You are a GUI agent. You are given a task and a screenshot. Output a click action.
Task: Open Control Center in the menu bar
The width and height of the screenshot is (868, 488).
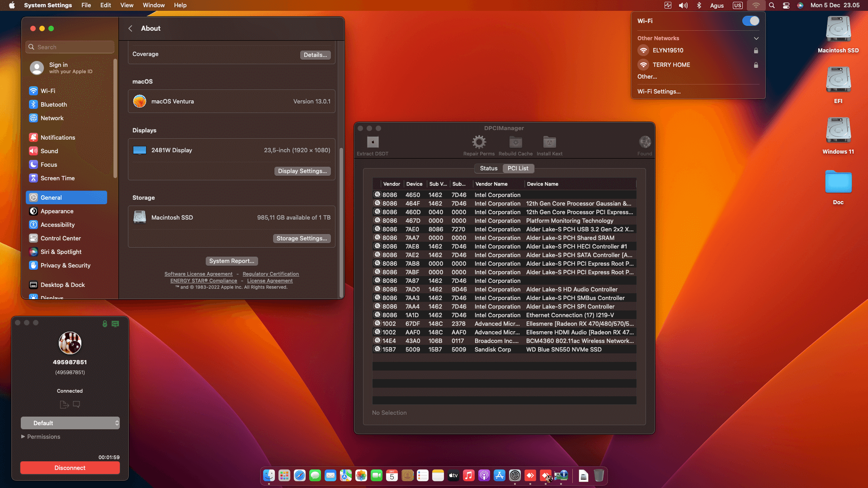pyautogui.click(x=786, y=5)
